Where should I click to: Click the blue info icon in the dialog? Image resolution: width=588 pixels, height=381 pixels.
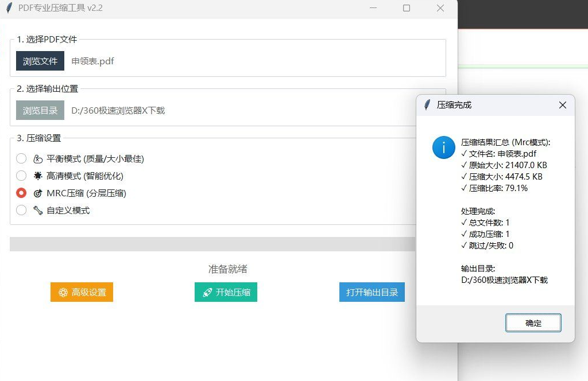click(444, 147)
